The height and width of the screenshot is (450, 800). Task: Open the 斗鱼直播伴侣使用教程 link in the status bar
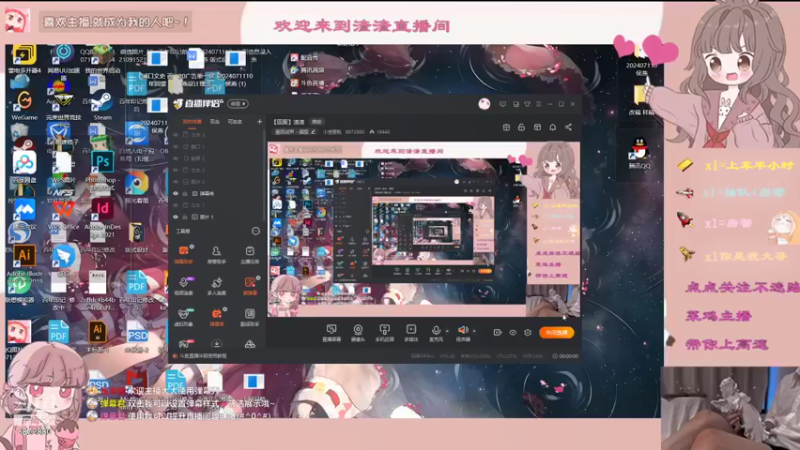click(x=201, y=356)
